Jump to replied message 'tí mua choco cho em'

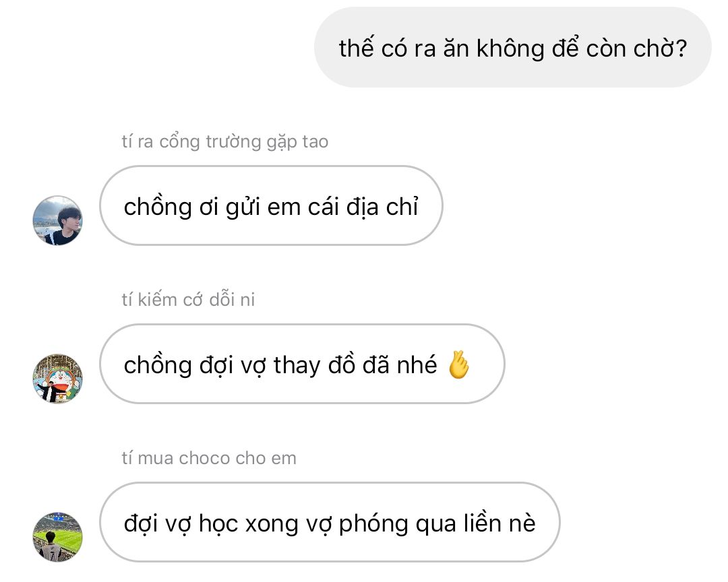pos(209,458)
